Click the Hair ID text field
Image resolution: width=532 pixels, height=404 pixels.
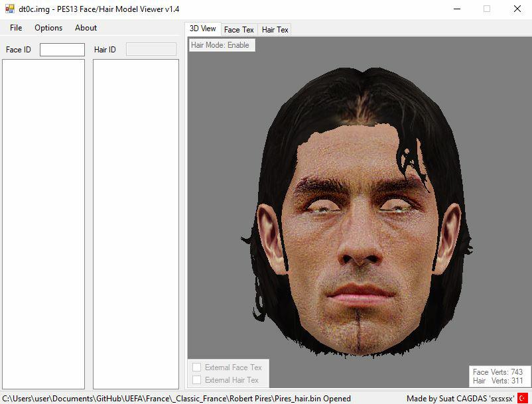tap(151, 50)
